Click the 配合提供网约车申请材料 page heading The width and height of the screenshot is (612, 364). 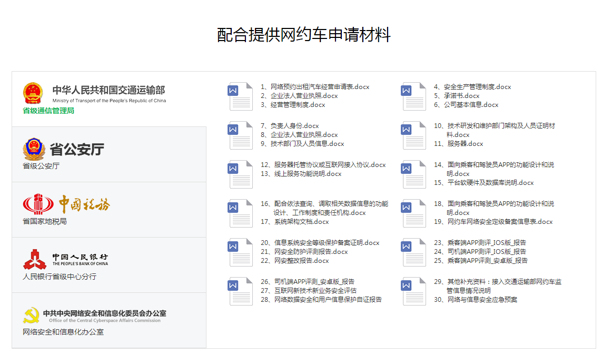coord(304,35)
